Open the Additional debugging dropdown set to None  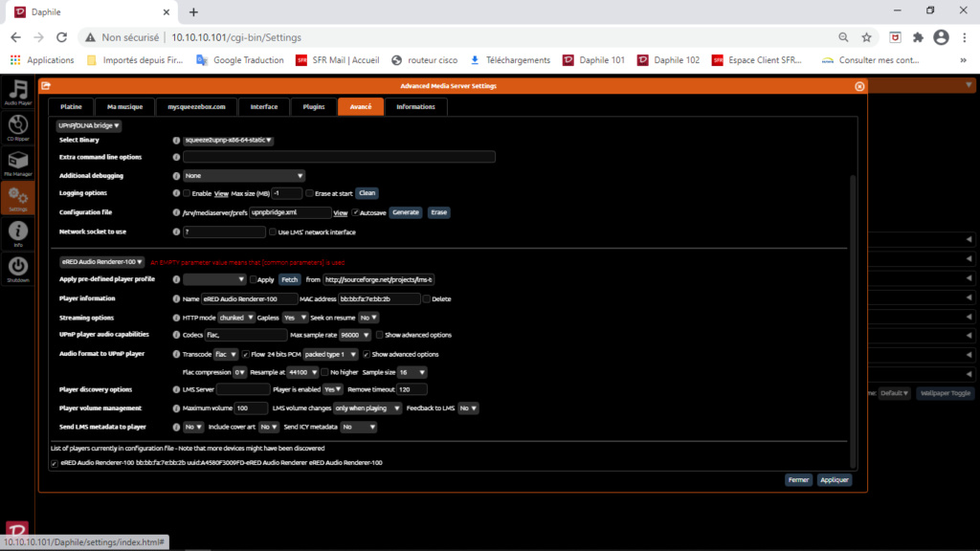(x=244, y=176)
